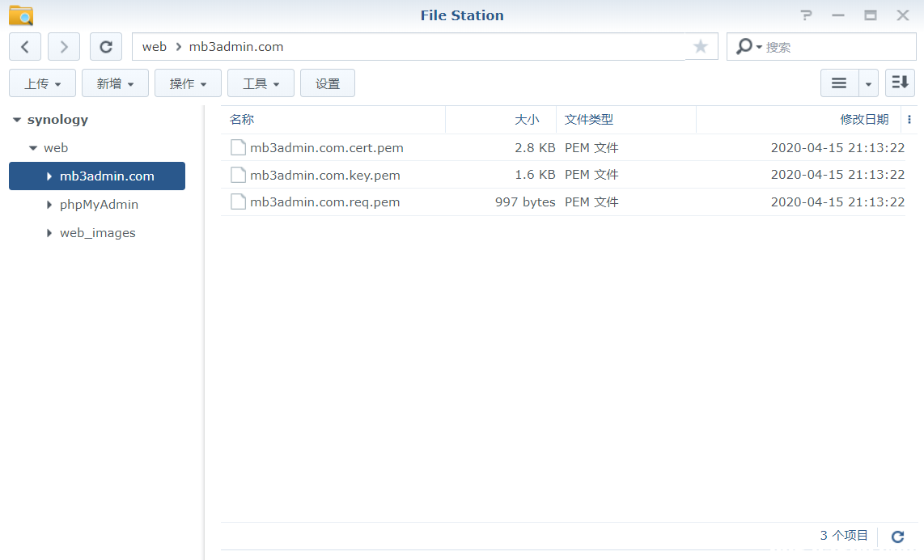Click the 997 bytes size cell
This screenshot has width=924, height=560.
pyautogui.click(x=525, y=202)
